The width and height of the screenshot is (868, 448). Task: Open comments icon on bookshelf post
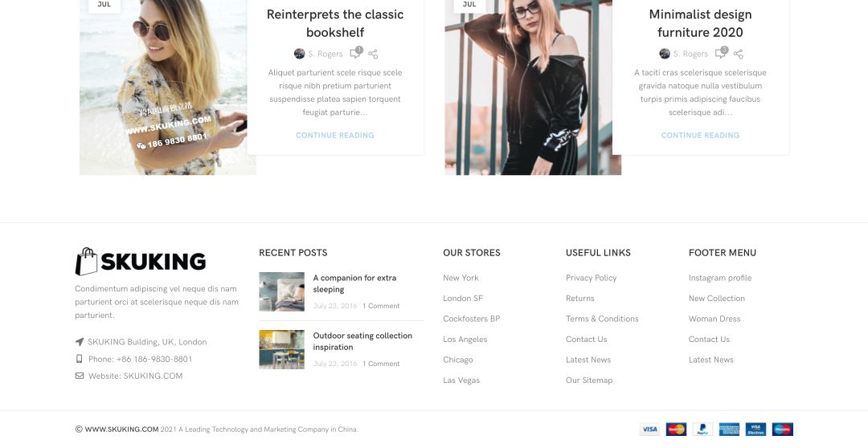pos(356,52)
